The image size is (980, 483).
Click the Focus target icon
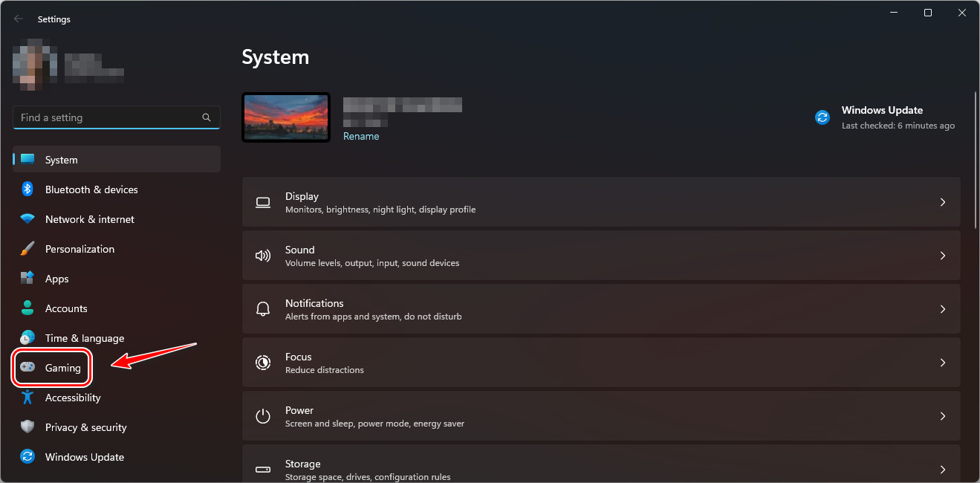tap(263, 363)
